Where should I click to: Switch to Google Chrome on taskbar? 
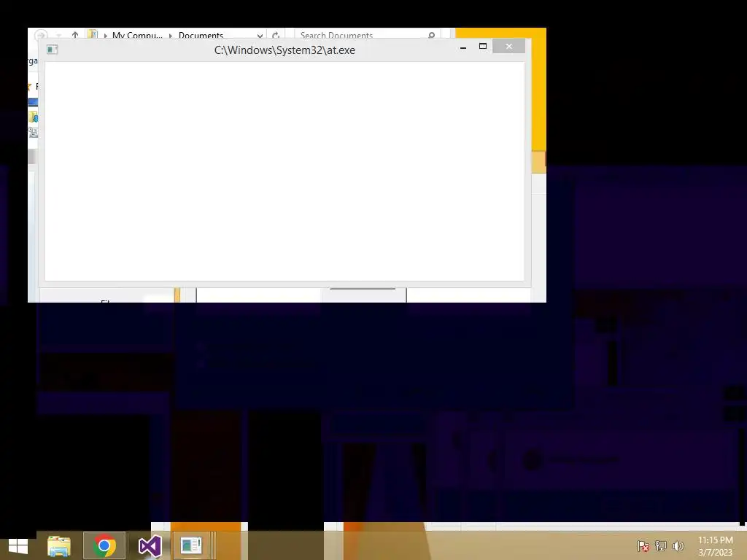tap(104, 545)
